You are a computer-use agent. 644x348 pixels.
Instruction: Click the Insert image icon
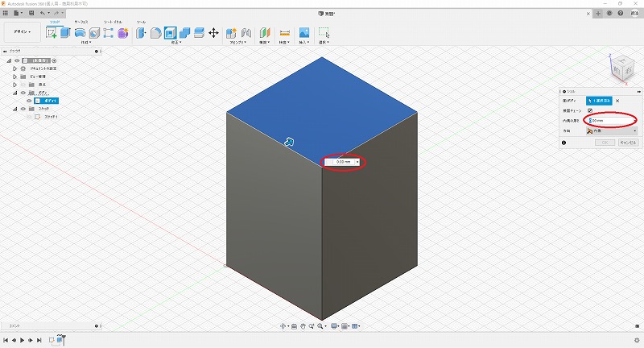point(304,33)
